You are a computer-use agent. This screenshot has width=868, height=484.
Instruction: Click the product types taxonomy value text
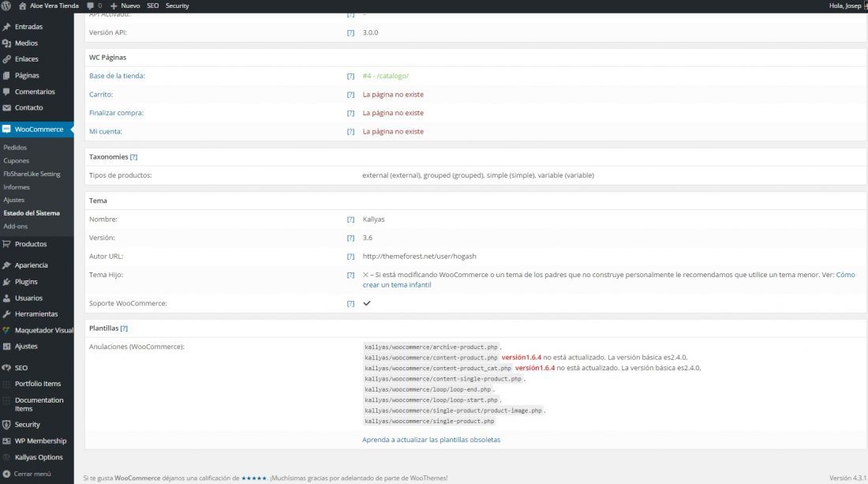(478, 175)
